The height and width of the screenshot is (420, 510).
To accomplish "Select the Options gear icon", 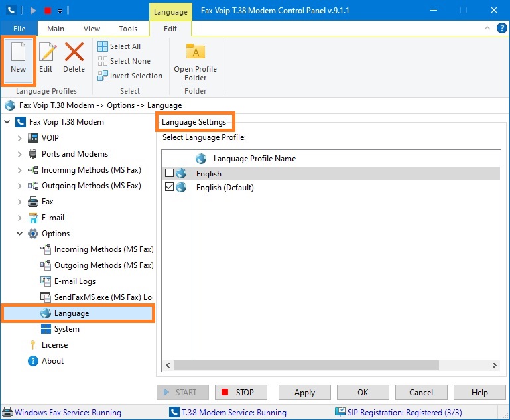I will (x=33, y=234).
